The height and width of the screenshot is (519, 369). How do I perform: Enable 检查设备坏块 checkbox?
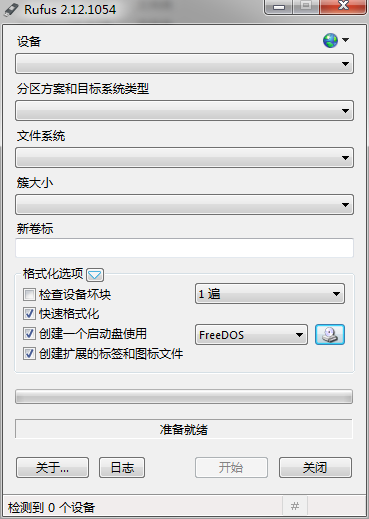[x=29, y=295]
